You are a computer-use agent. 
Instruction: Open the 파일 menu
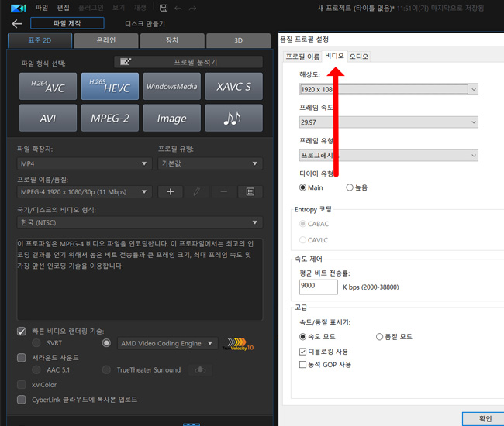41,8
